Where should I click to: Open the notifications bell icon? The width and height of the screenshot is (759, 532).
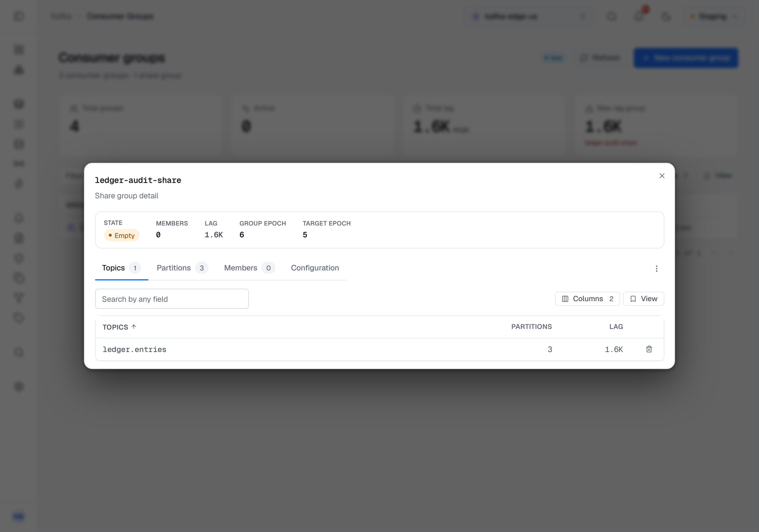pyautogui.click(x=639, y=16)
